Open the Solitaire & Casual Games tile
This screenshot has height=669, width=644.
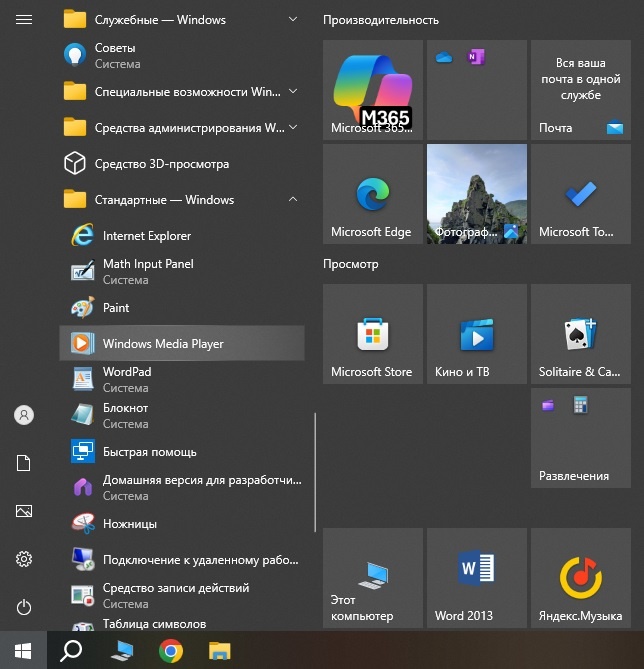point(581,334)
